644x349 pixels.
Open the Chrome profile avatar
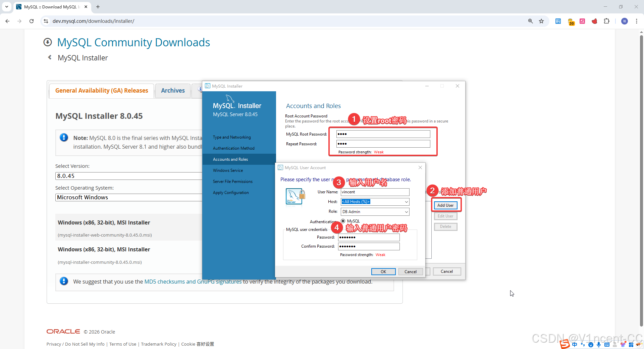(625, 21)
